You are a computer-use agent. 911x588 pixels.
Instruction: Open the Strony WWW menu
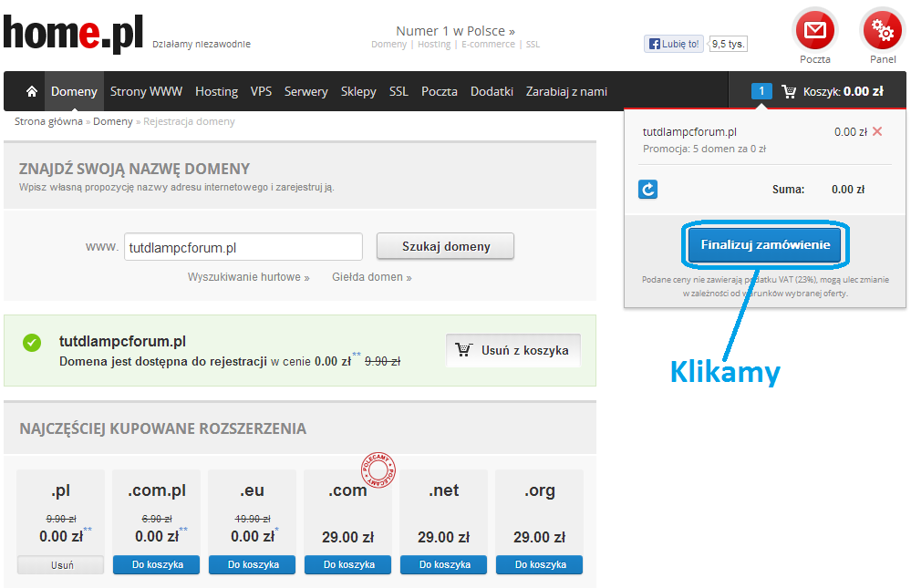tap(147, 91)
